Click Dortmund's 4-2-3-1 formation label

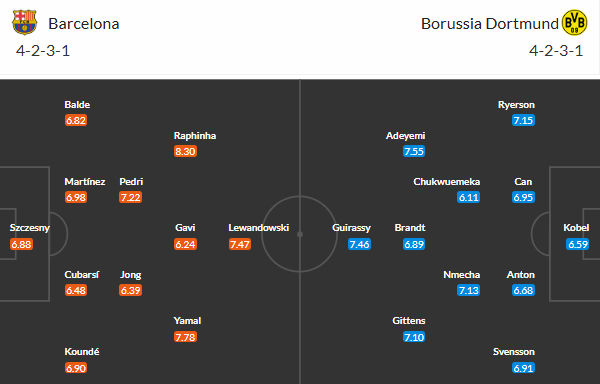point(556,51)
